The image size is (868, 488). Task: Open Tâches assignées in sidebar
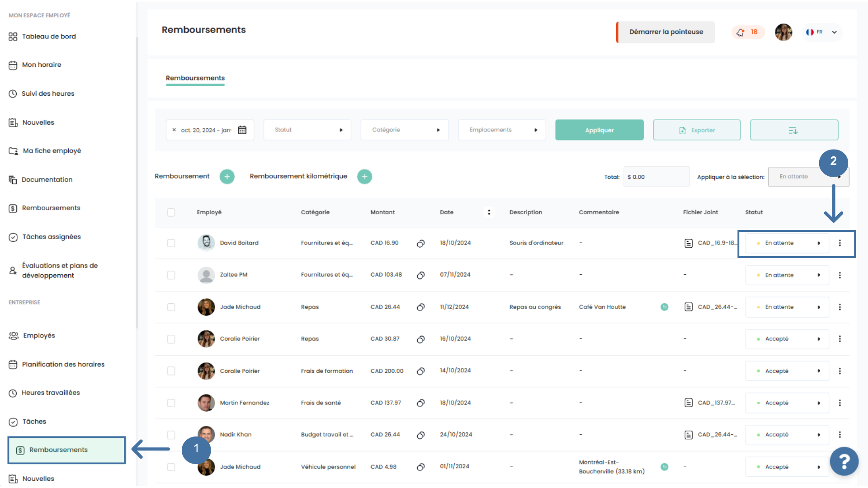pos(45,237)
